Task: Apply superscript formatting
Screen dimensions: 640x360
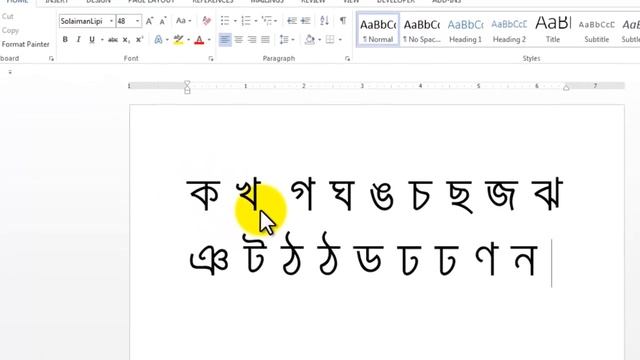Action: coord(140,40)
